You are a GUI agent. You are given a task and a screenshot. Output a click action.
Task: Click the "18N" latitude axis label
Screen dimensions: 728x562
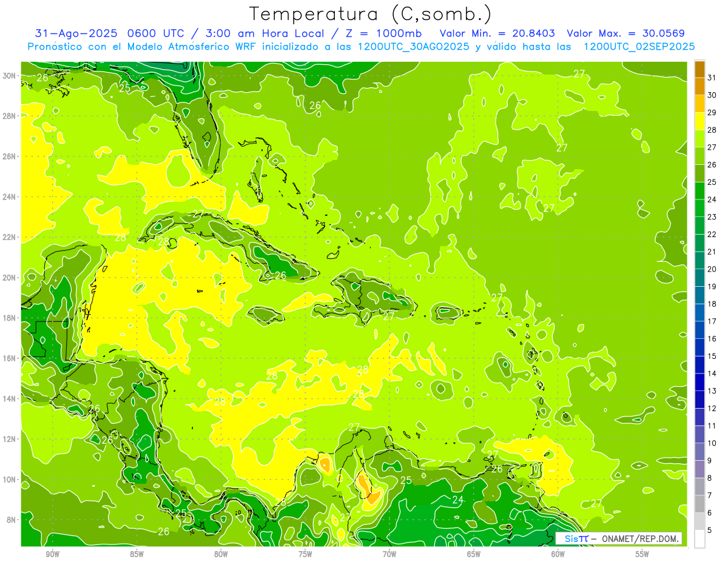coord(10,318)
